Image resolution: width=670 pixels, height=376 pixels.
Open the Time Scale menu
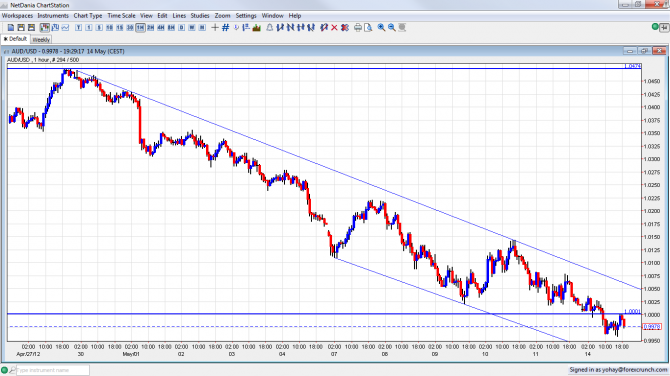coord(121,15)
